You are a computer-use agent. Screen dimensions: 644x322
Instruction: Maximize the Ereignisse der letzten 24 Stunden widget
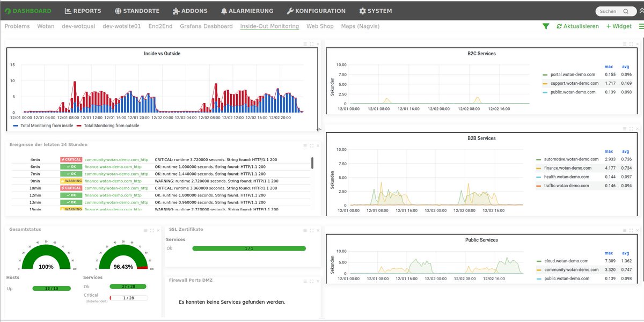(312, 145)
